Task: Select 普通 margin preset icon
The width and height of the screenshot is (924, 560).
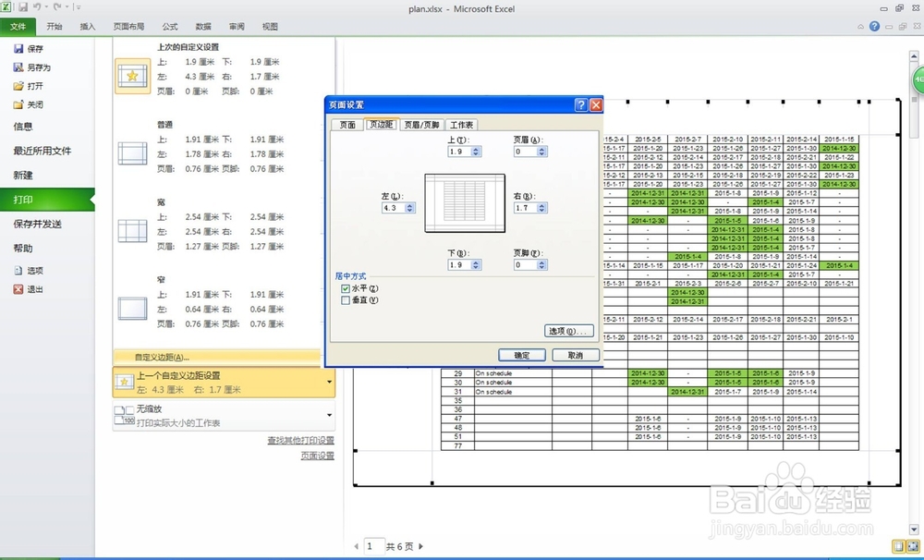Action: 132,153
